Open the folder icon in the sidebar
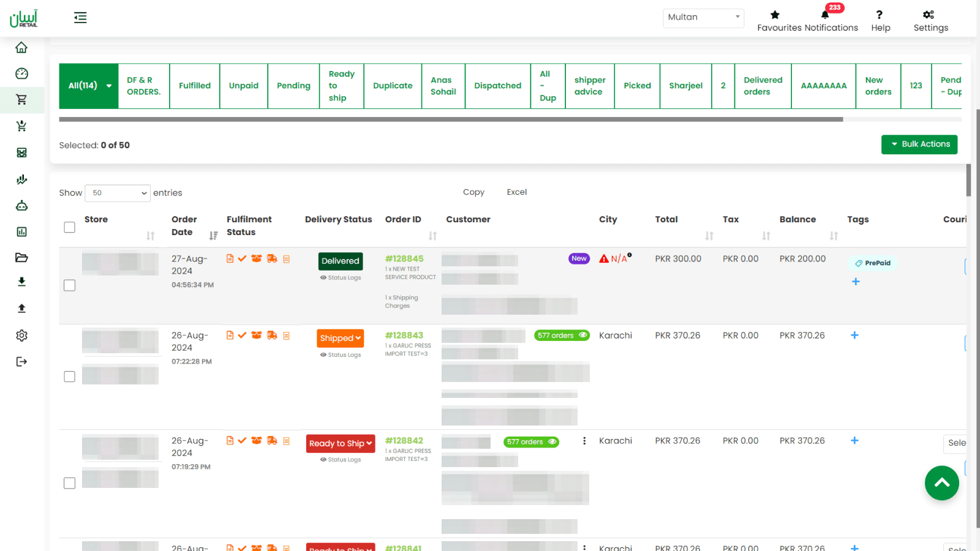The width and height of the screenshot is (980, 551). pos(21,257)
